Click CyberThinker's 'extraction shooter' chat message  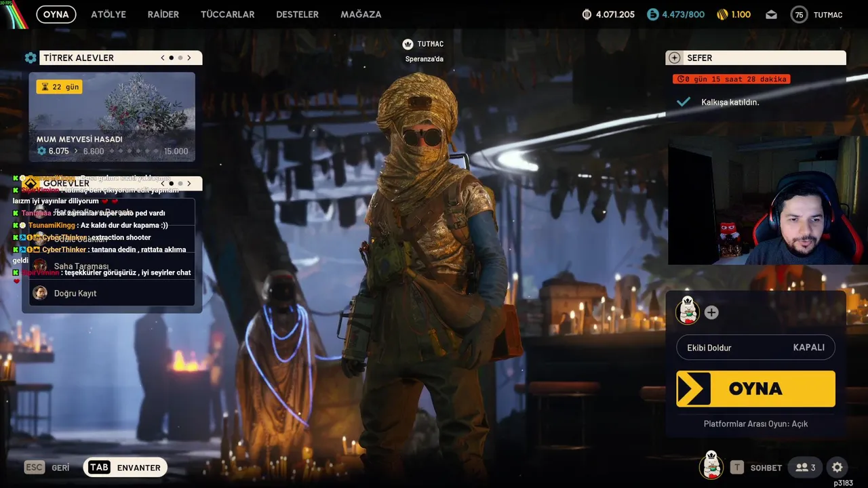82,237
